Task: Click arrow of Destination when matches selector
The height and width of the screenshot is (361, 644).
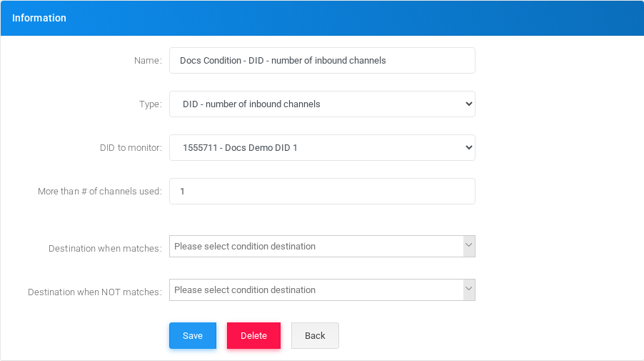Action: [x=469, y=247]
